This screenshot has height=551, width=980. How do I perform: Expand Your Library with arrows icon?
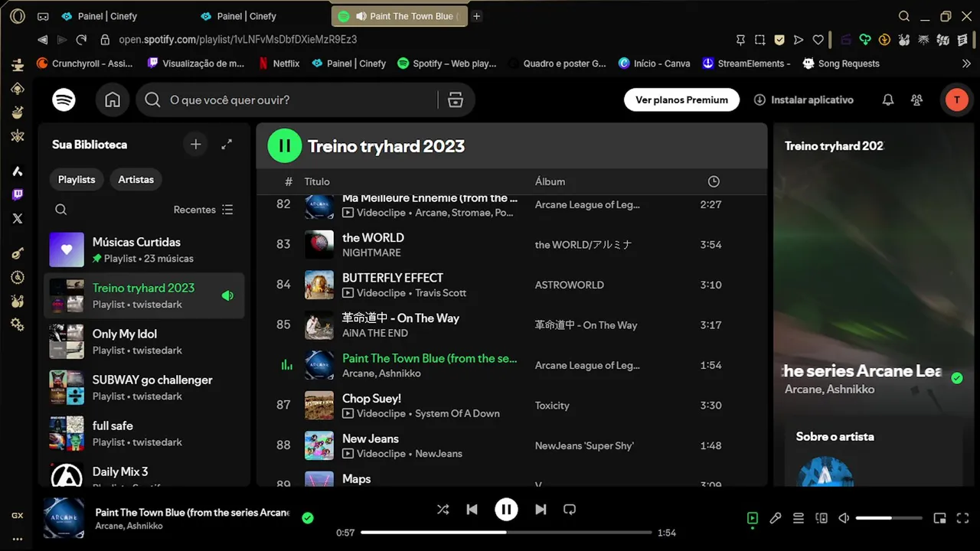(x=227, y=144)
